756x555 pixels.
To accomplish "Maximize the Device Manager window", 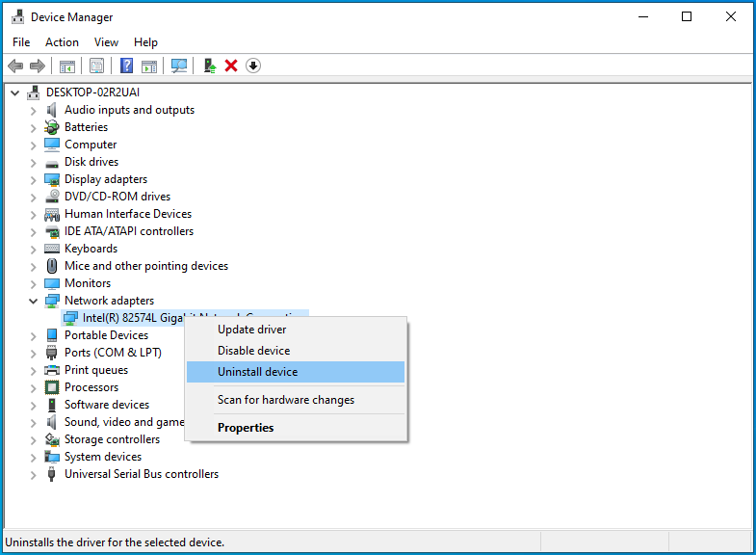I will [687, 17].
